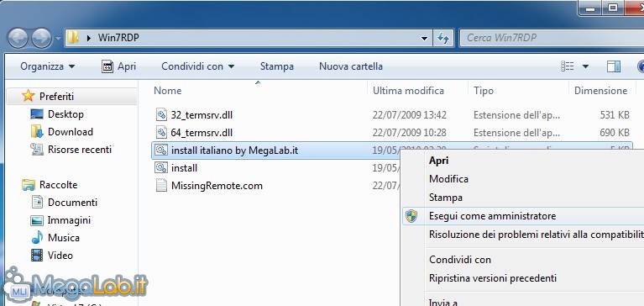The height and width of the screenshot is (306, 644).
Task: Click date 22/07/2009 13:42
Action: coord(410,115)
